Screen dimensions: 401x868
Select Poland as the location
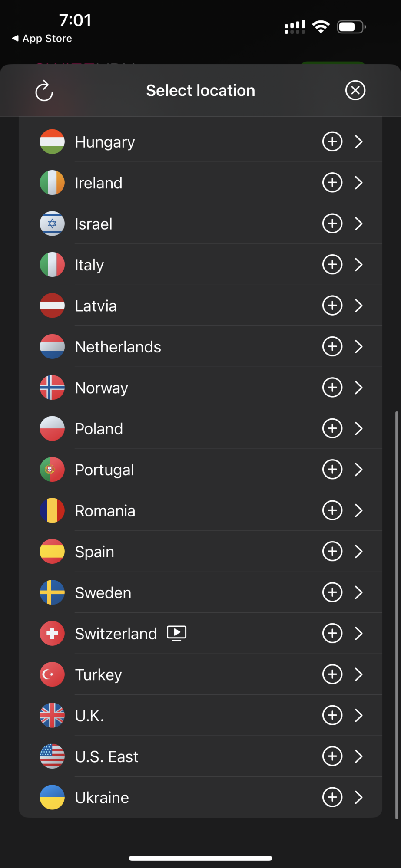(x=99, y=429)
